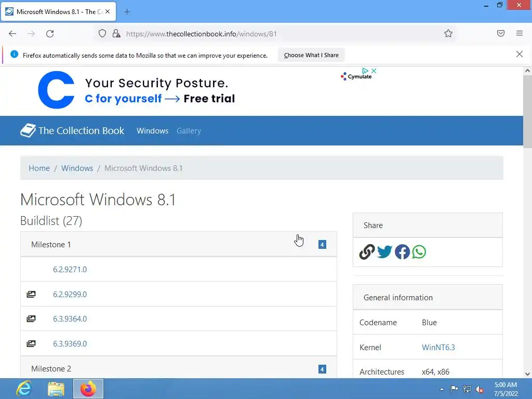Screen dimensions: 532x399
Task: Click the Cymulate logo in the ad
Action: tap(356, 77)
